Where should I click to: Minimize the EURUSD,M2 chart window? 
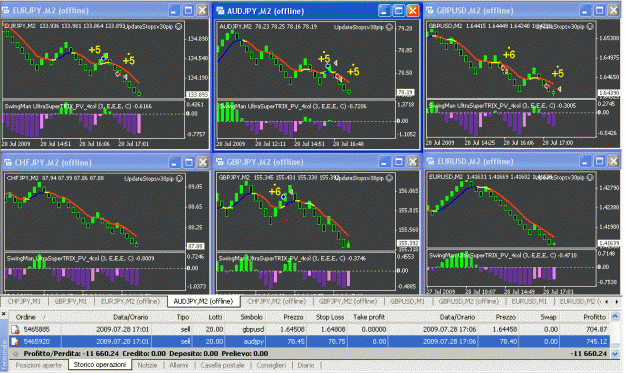pyautogui.click(x=585, y=161)
